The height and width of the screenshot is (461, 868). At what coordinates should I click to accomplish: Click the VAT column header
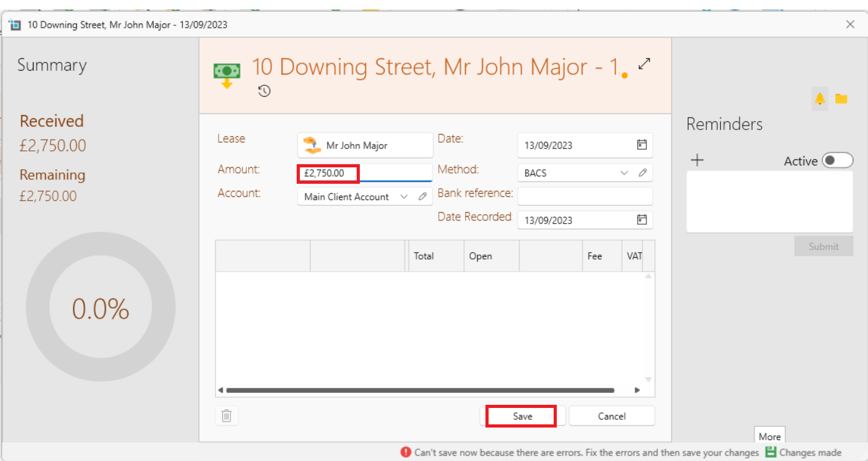(633, 256)
